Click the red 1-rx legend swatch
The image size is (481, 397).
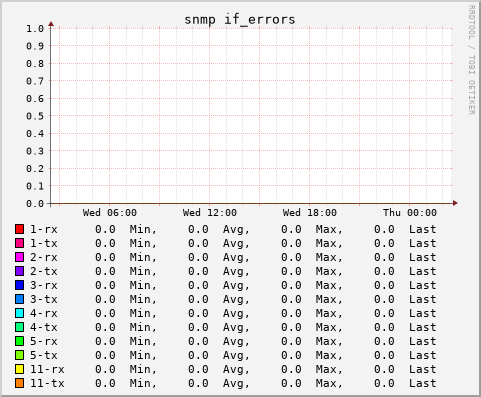click(x=20, y=229)
